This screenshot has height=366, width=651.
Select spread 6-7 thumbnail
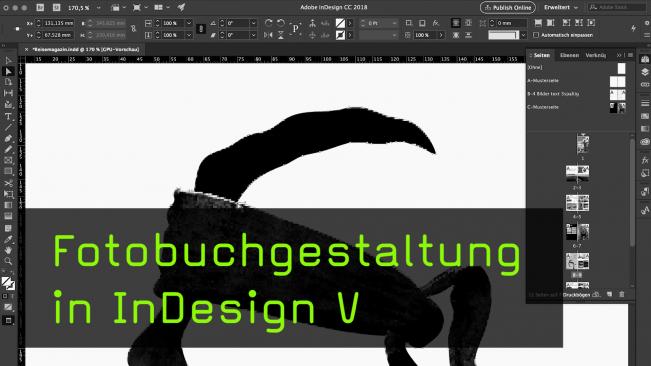(577, 232)
